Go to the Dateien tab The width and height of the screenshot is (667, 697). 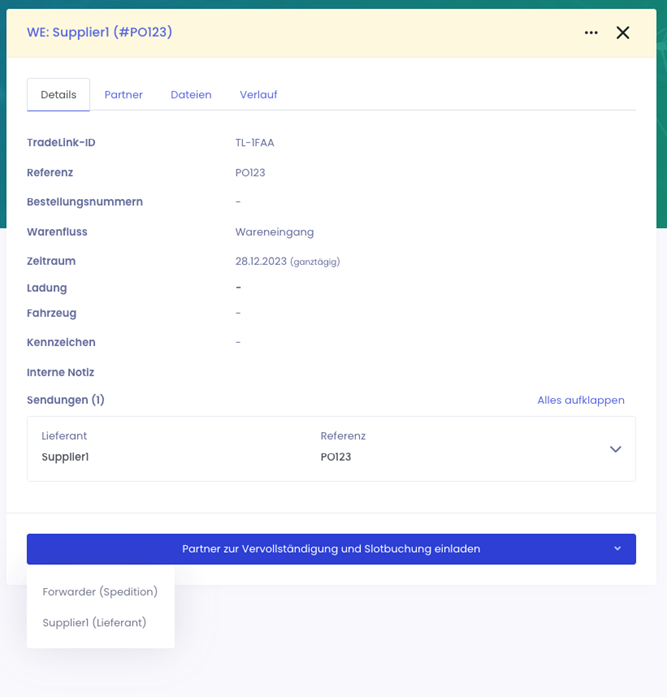[191, 95]
